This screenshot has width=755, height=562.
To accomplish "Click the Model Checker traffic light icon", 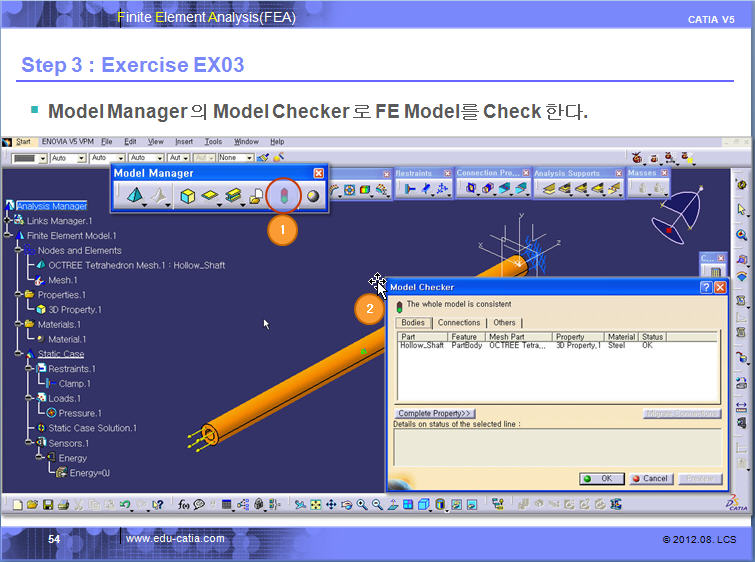I will coord(283,197).
